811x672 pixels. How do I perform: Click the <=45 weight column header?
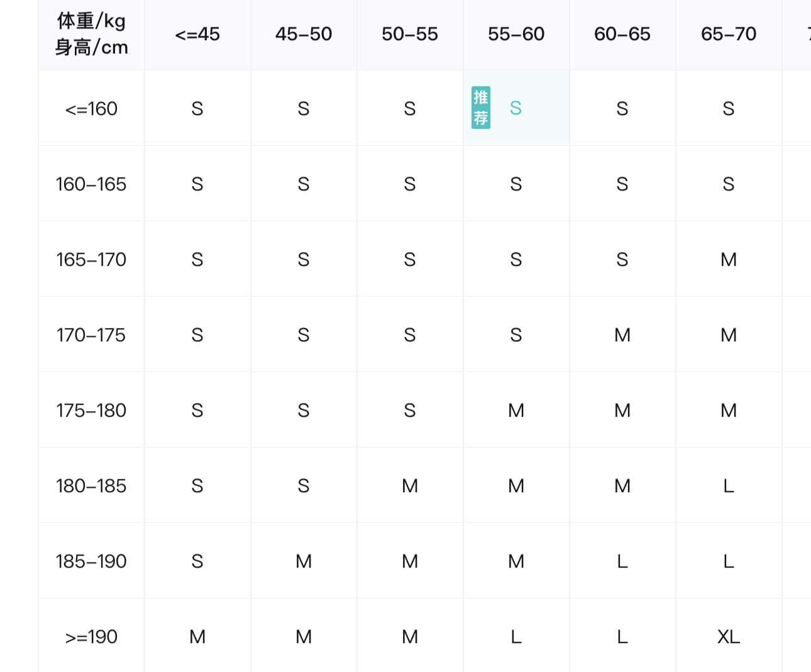pos(197,35)
